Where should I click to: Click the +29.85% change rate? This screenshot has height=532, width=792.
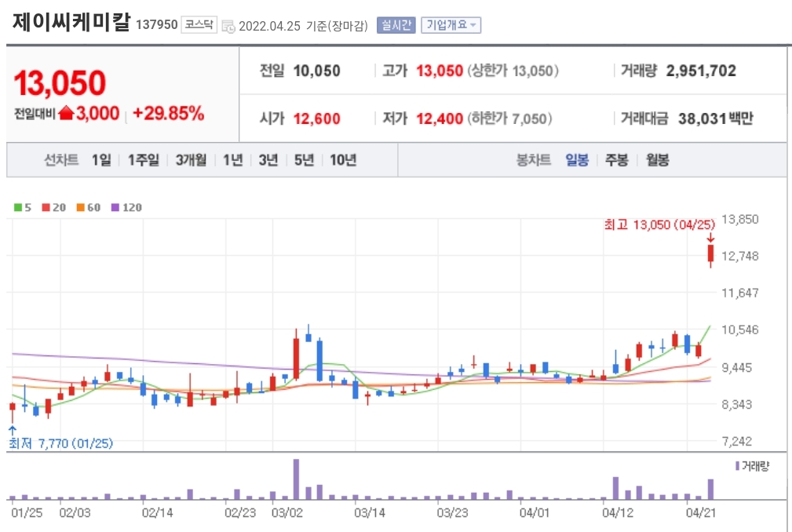coord(168,113)
